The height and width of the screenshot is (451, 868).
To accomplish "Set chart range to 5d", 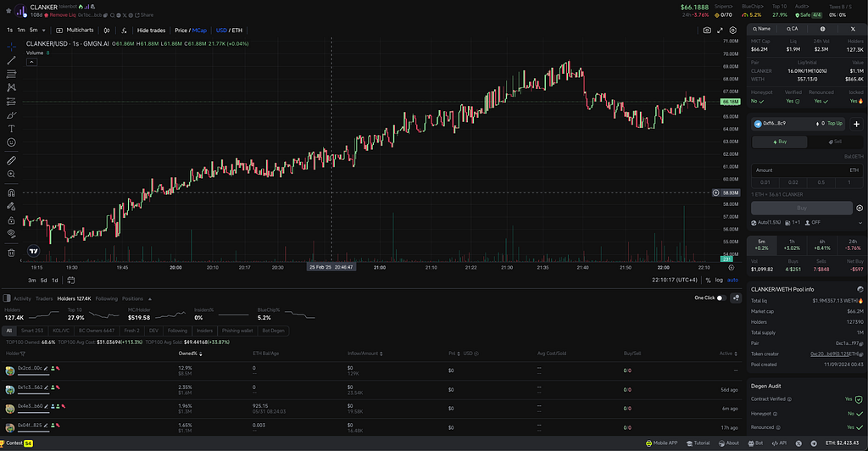I will [43, 281].
